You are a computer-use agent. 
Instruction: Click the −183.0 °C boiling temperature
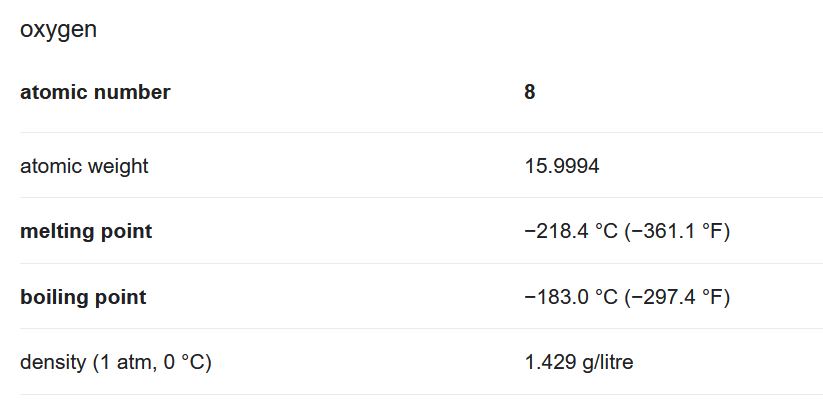[571, 297]
